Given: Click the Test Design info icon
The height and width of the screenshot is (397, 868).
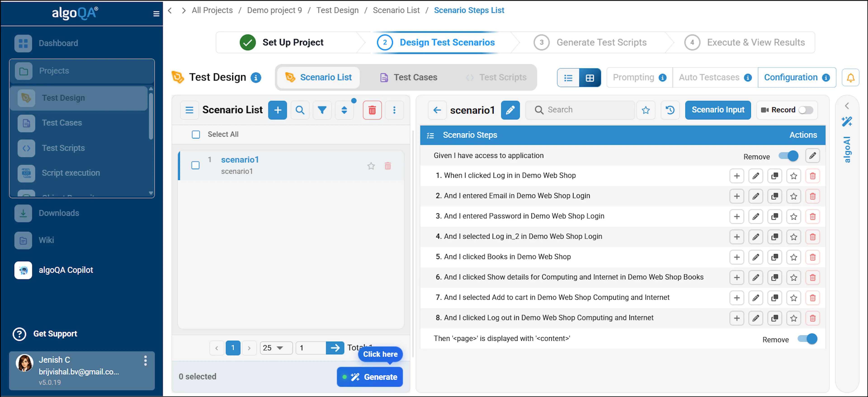Looking at the screenshot, I should coord(256,78).
